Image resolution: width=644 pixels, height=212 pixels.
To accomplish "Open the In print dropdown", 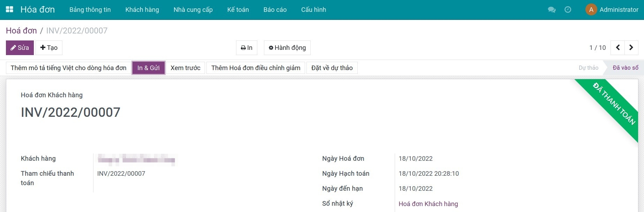I will click(x=247, y=48).
